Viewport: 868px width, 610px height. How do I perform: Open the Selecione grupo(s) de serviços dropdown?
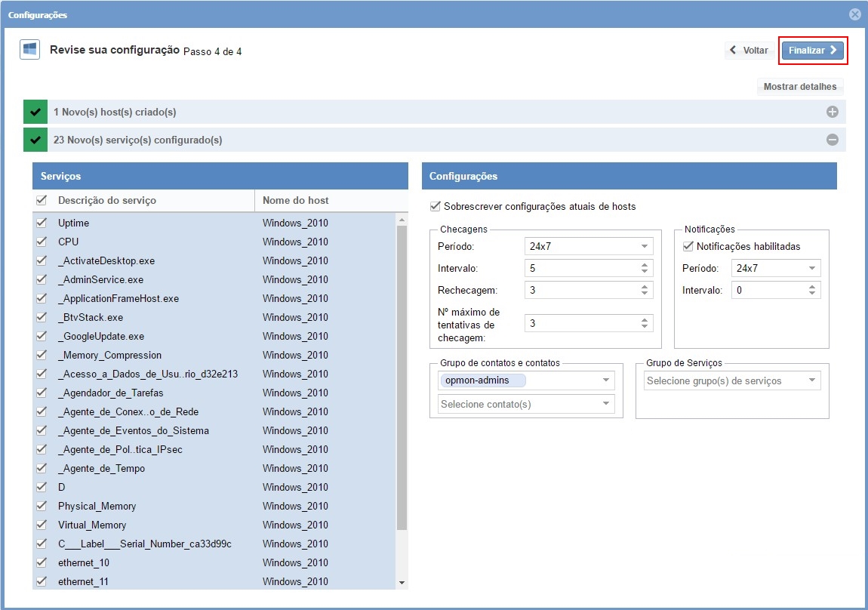pos(732,380)
